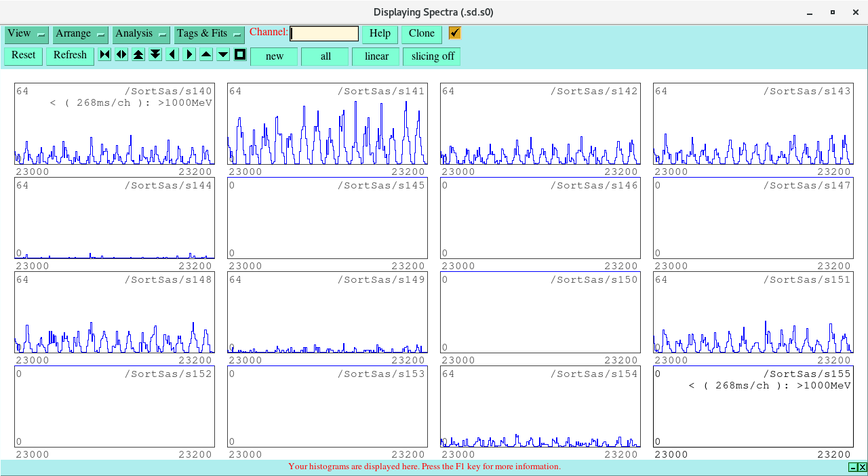Click the left arrow scroll icon
868x476 pixels.
(x=172, y=55)
